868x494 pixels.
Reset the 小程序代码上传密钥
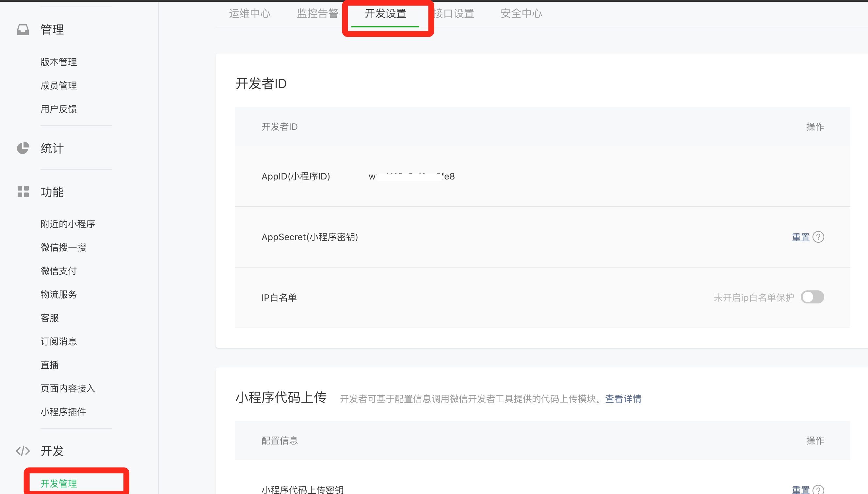(800, 489)
